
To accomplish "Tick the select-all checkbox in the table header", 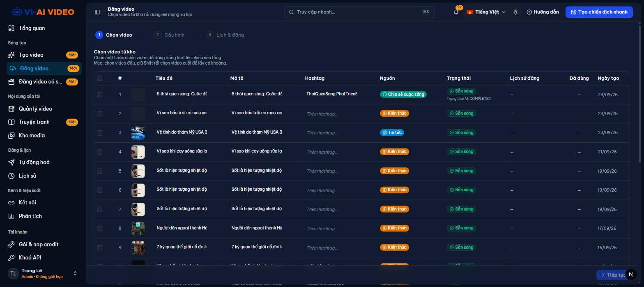I will (x=99, y=78).
